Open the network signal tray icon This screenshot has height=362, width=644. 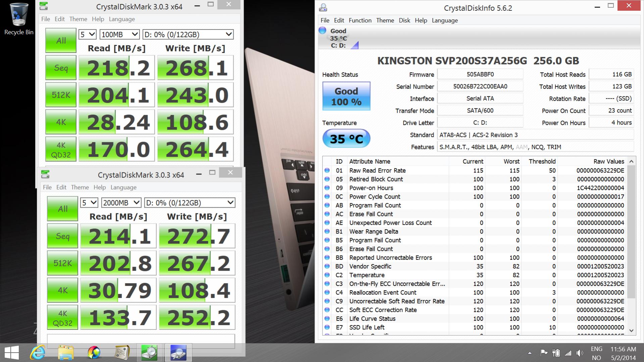coord(568,353)
